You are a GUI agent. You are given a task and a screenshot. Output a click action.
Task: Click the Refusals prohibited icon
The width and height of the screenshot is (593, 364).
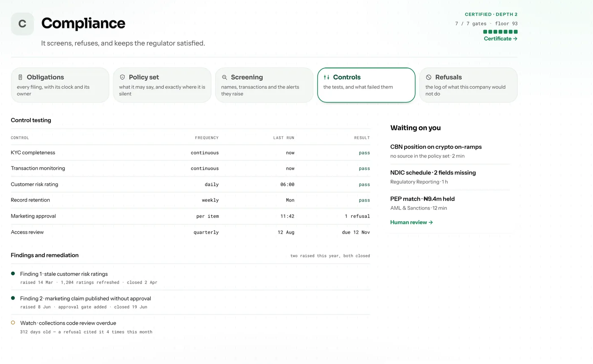click(x=429, y=77)
